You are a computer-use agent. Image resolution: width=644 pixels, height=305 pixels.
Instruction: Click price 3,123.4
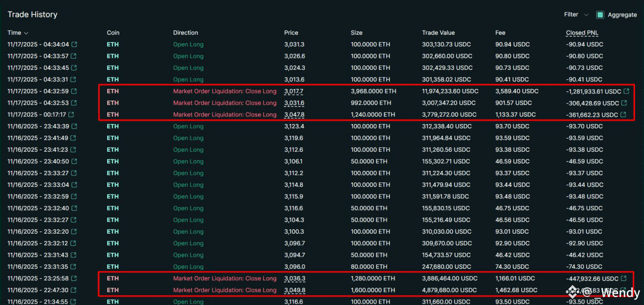(294, 126)
